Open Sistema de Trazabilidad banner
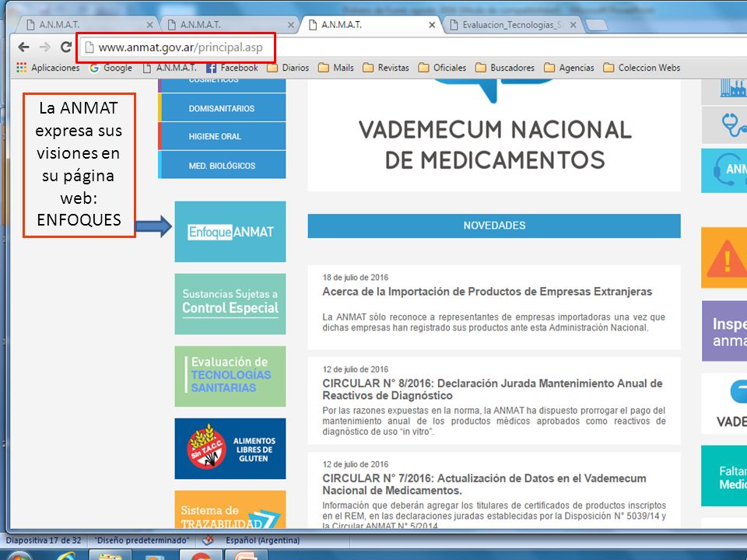The width and height of the screenshot is (747, 560). [230, 509]
